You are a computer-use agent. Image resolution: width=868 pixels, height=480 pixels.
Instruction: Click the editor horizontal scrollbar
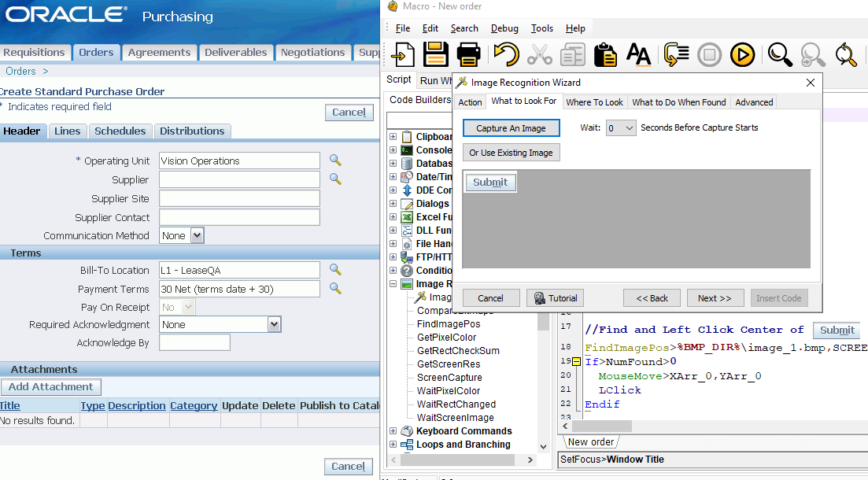601,426
